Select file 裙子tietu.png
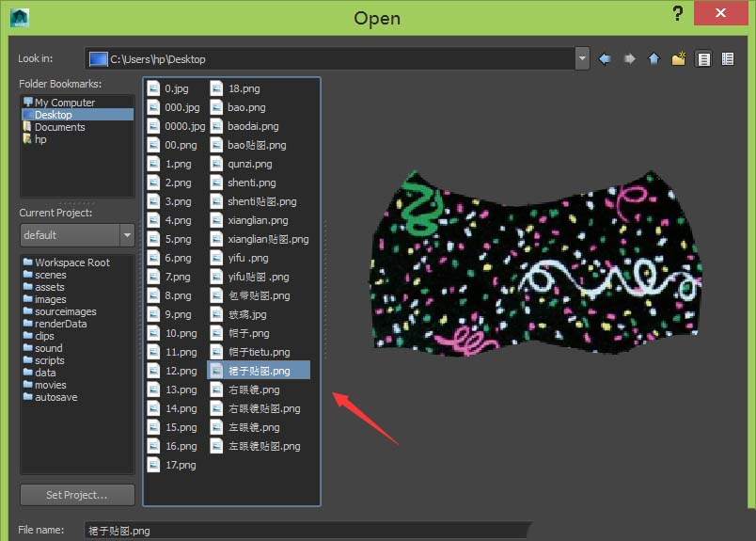Image resolution: width=756 pixels, height=541 pixels. tap(250, 352)
